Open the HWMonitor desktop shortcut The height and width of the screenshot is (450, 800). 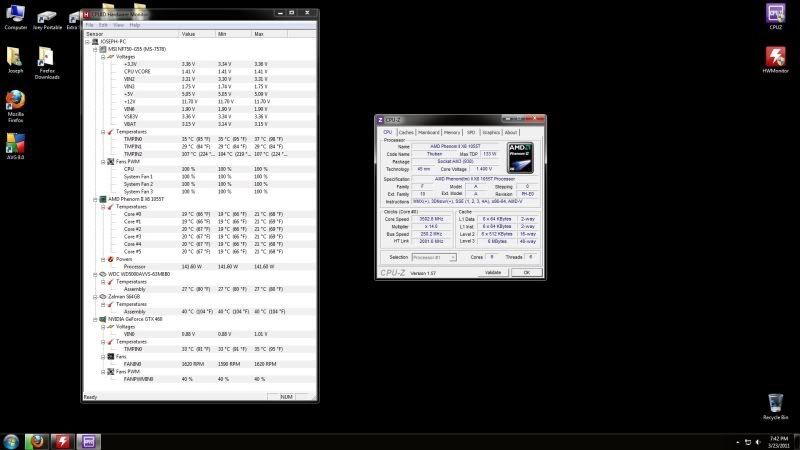(776, 60)
